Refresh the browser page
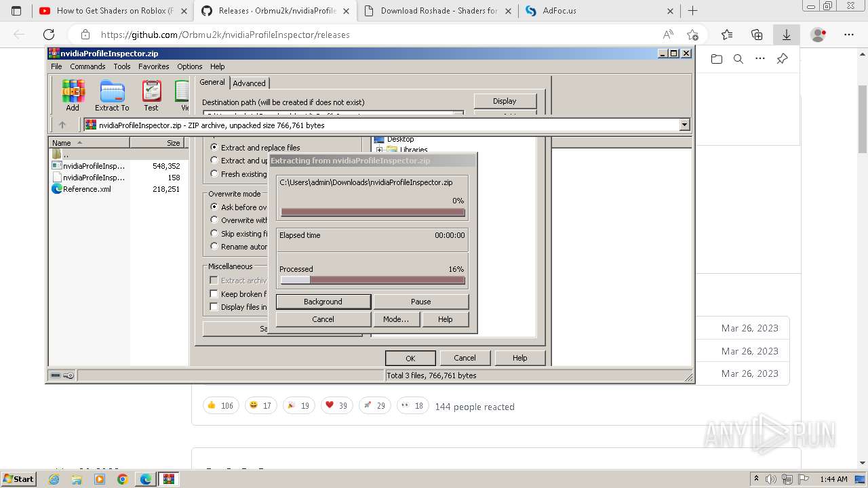Image resolution: width=868 pixels, height=488 pixels. click(49, 35)
